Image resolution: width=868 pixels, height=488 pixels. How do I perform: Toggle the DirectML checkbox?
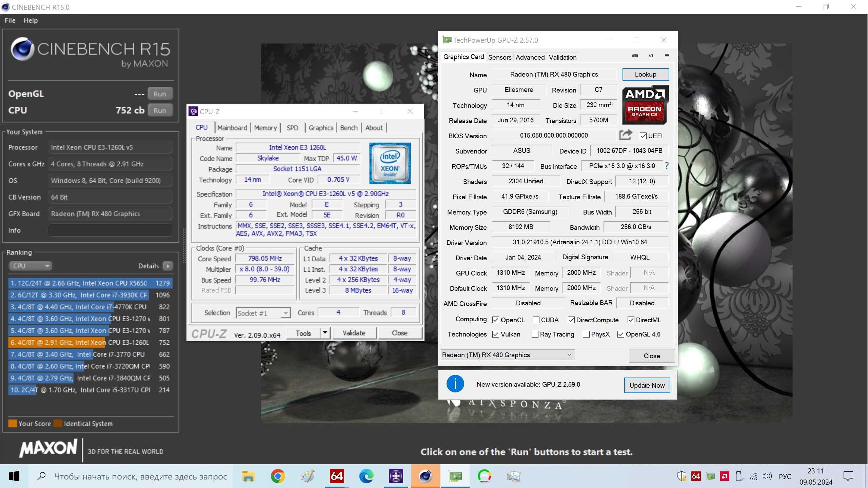(631, 320)
